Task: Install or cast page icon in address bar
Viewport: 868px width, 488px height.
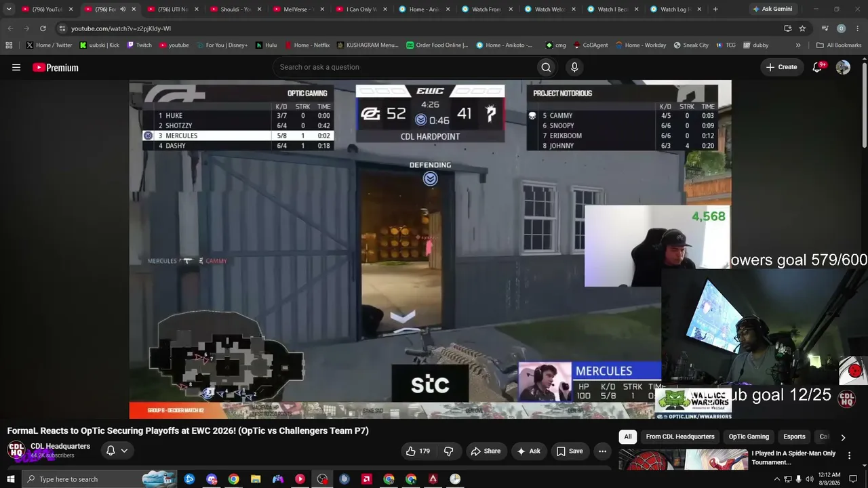Action: [x=787, y=28]
